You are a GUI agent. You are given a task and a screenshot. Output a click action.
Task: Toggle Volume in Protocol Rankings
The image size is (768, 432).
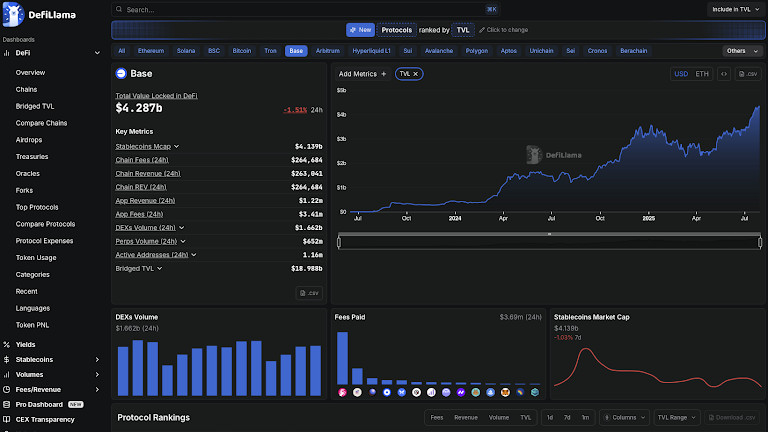coord(499,418)
